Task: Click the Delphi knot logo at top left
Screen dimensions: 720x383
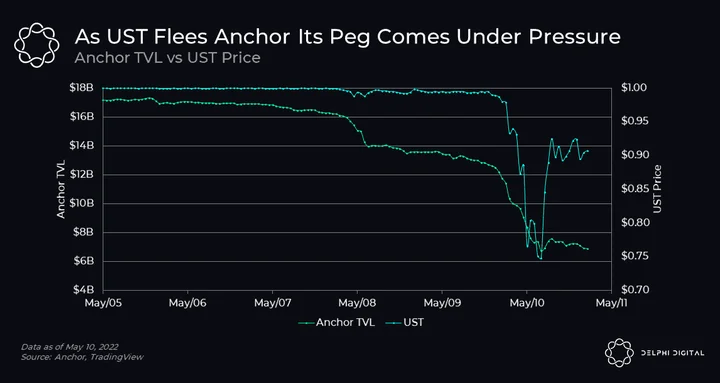Action: [36, 45]
